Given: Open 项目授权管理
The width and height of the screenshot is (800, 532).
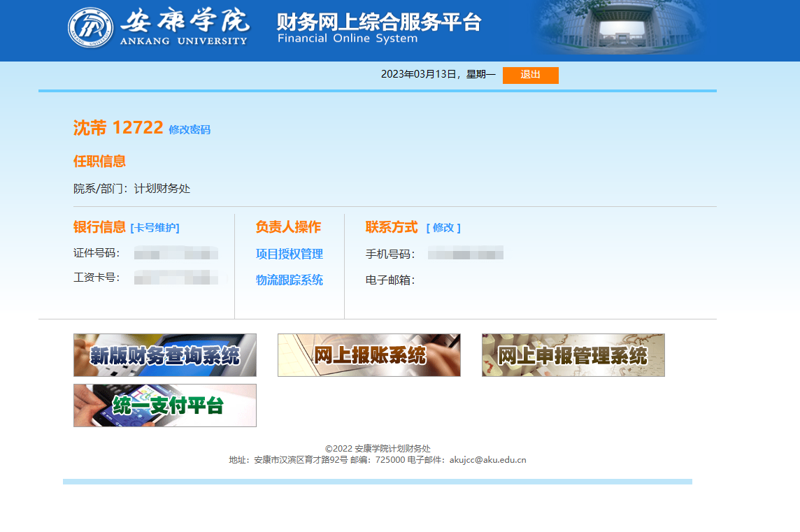Looking at the screenshot, I should [x=289, y=254].
